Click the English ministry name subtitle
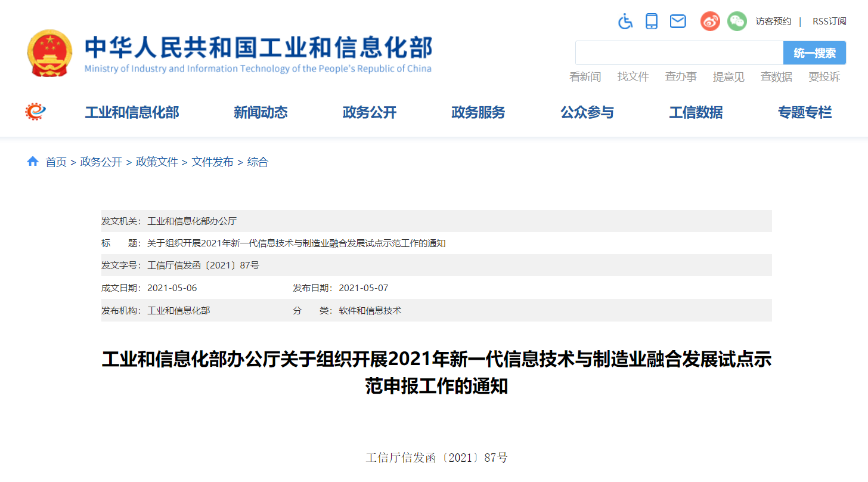This screenshot has height=482, width=868. click(x=258, y=69)
